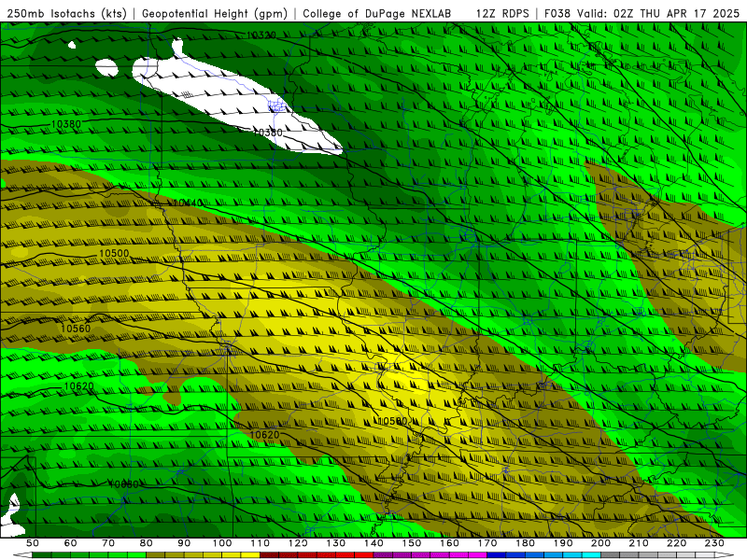Click the 10320 height contour label

pos(261,35)
